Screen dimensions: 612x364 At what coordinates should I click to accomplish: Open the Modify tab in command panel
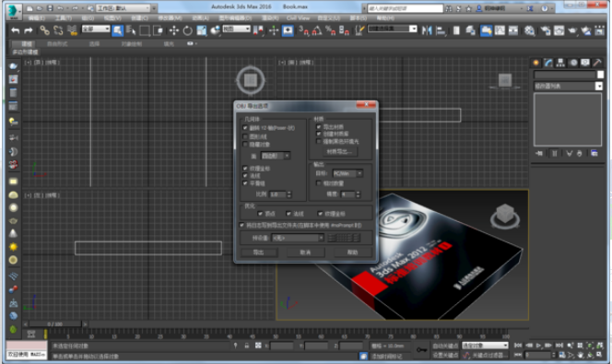click(x=548, y=63)
